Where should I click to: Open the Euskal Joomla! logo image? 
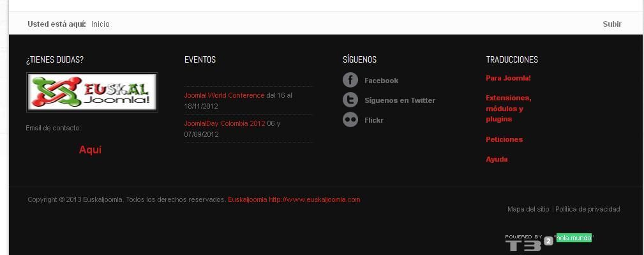point(92,93)
